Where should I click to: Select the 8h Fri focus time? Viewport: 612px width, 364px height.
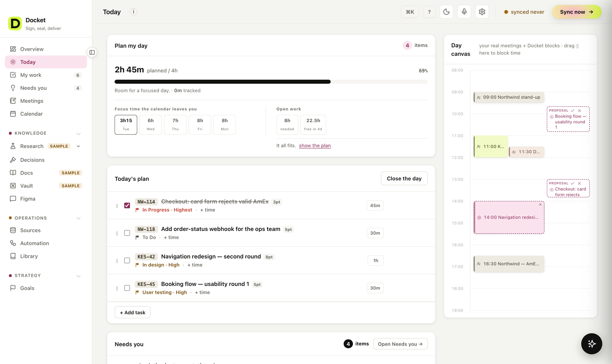pos(200,125)
